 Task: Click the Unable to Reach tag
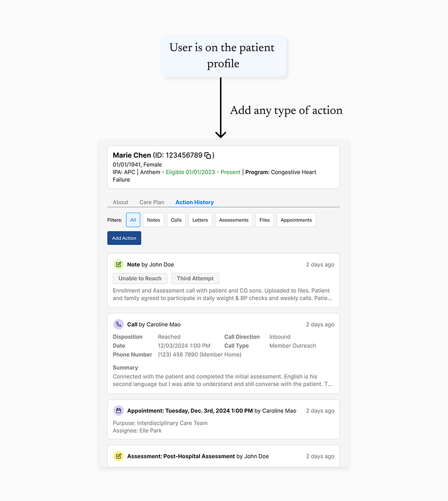tap(140, 278)
